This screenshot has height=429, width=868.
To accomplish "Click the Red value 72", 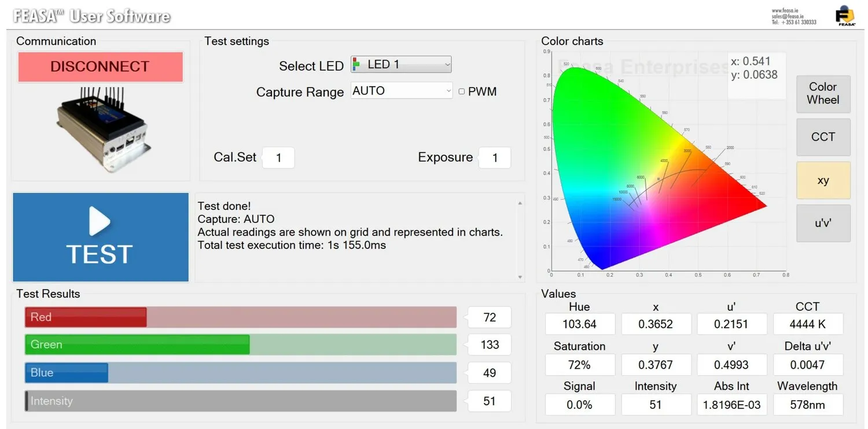I will (x=490, y=317).
